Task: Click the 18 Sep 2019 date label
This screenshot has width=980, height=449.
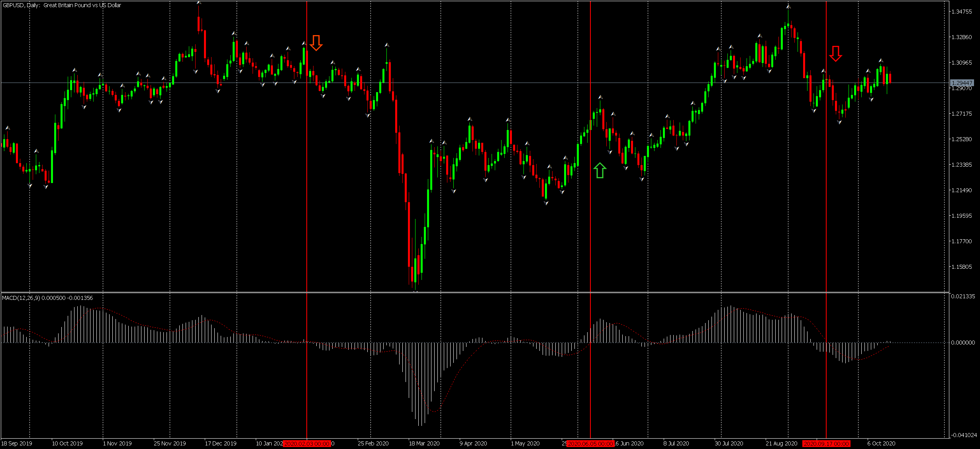Action: [x=17, y=443]
